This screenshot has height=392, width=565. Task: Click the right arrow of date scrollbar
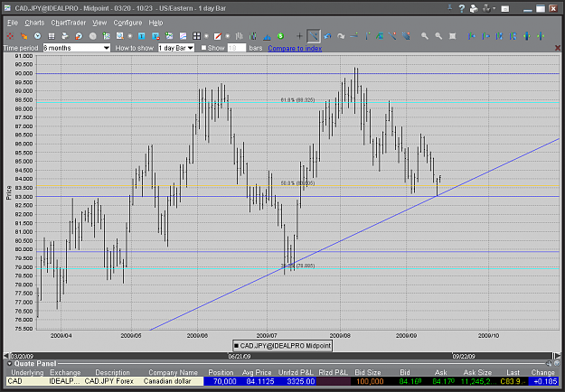tap(558, 356)
